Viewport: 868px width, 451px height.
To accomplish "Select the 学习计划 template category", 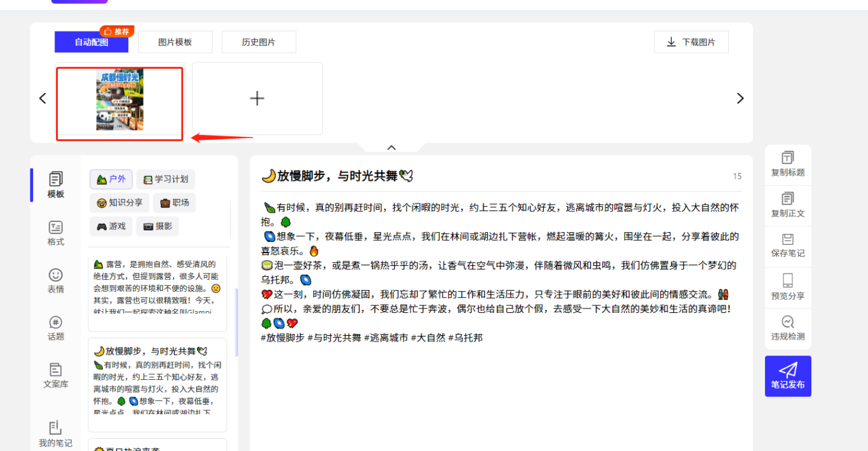I will coord(166,179).
